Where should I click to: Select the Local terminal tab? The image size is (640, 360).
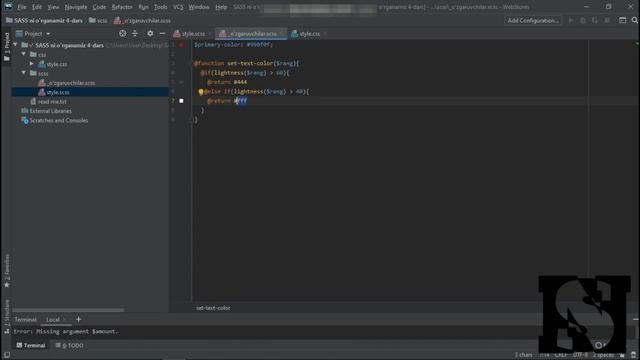point(53,320)
